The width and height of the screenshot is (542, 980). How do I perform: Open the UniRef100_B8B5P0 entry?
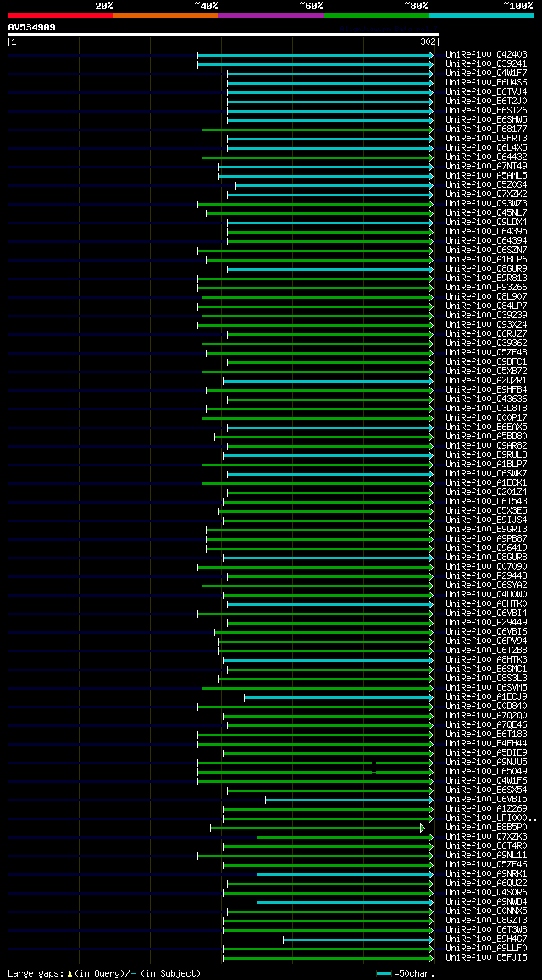tap(486, 829)
